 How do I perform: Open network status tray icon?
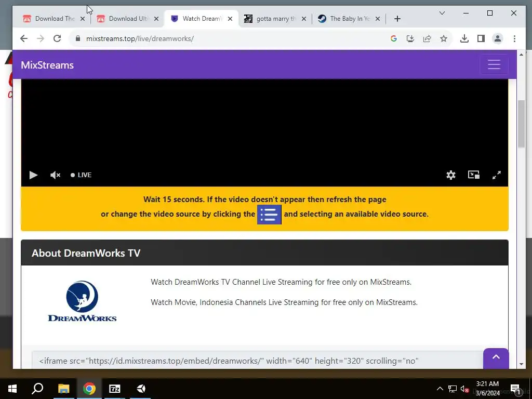452,389
